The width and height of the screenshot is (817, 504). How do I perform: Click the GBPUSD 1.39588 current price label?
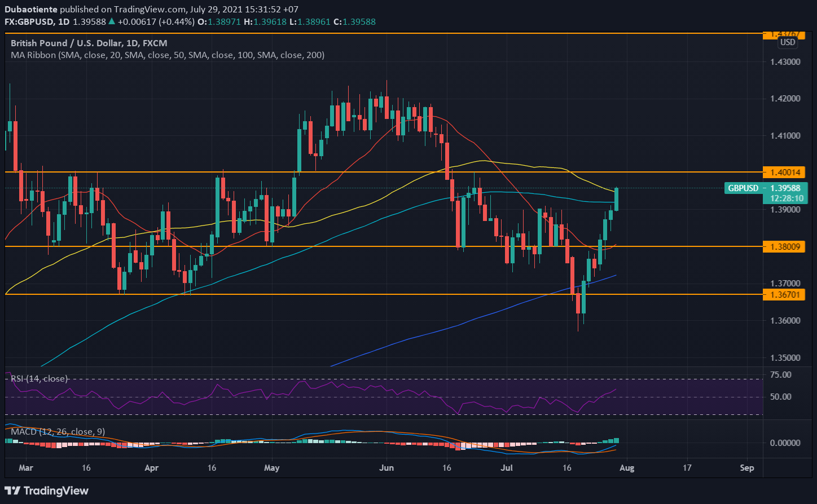766,188
